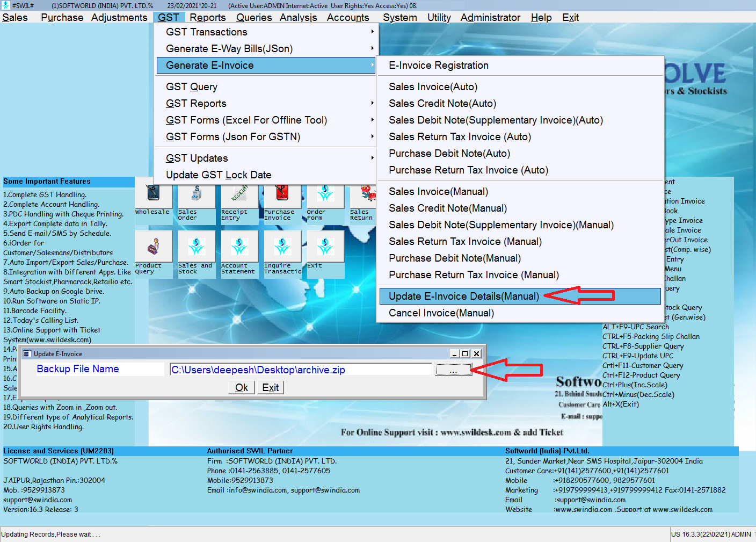Select GST Query menu entry
756x542 pixels.
point(266,87)
